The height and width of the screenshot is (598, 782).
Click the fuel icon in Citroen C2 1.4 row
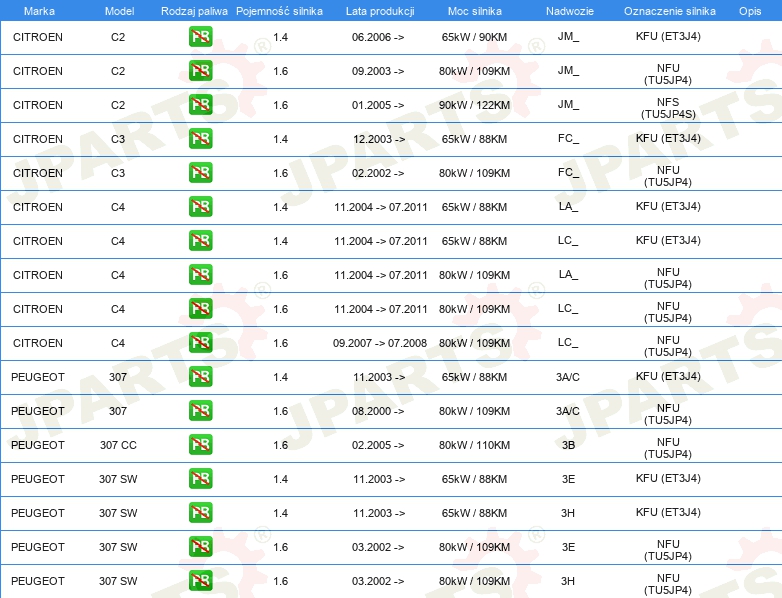click(x=200, y=37)
